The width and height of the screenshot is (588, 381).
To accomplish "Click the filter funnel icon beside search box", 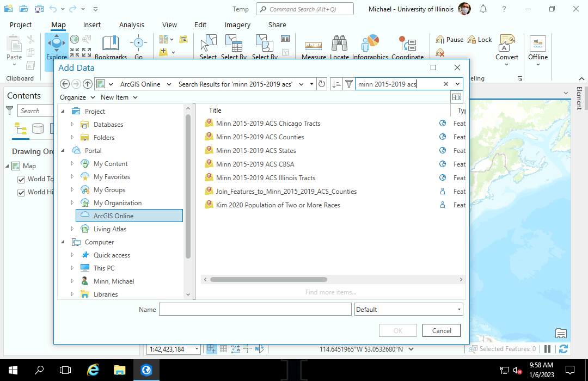I will pos(348,84).
